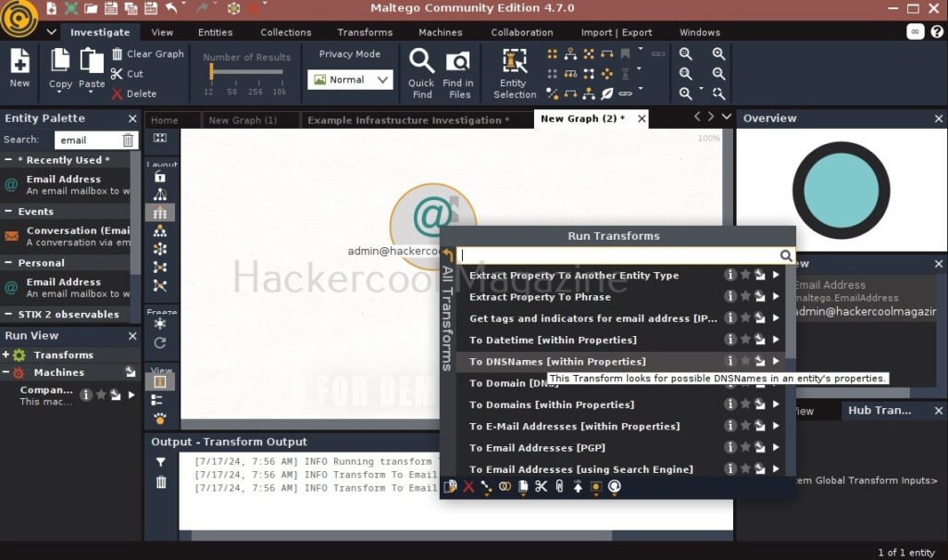Viewport: 948px width, 560px height.
Task: Click the back arrow beside All Transforms
Action: [x=447, y=255]
